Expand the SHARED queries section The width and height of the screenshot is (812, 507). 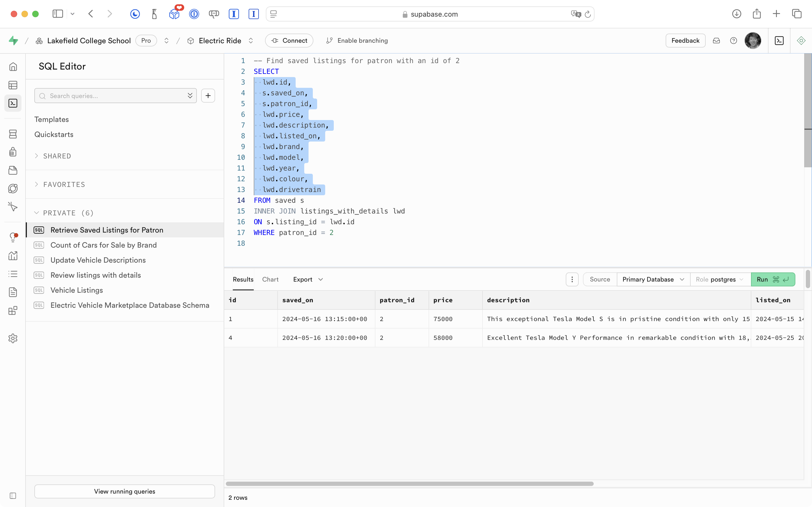click(x=57, y=156)
